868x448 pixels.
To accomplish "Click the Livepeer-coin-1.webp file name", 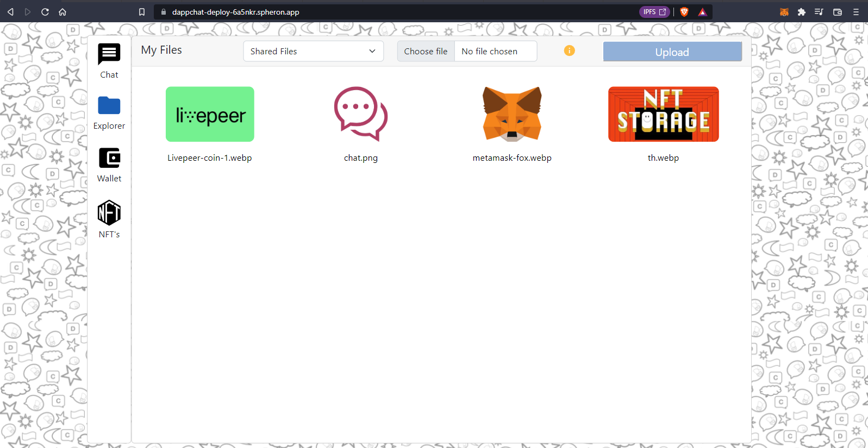I will (x=210, y=158).
